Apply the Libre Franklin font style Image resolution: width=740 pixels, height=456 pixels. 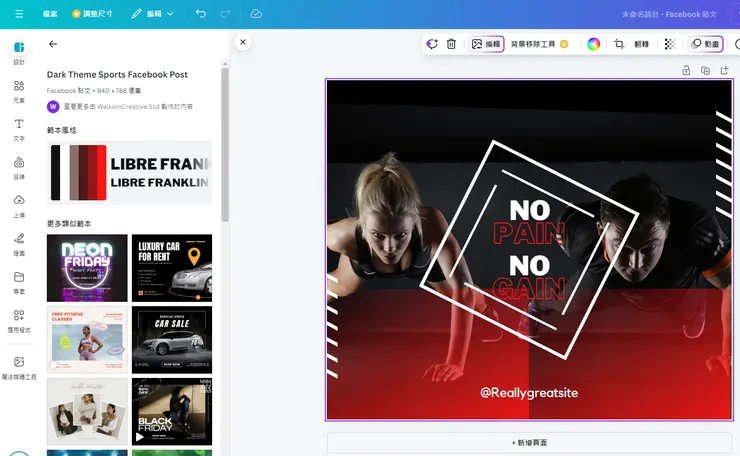(x=160, y=173)
